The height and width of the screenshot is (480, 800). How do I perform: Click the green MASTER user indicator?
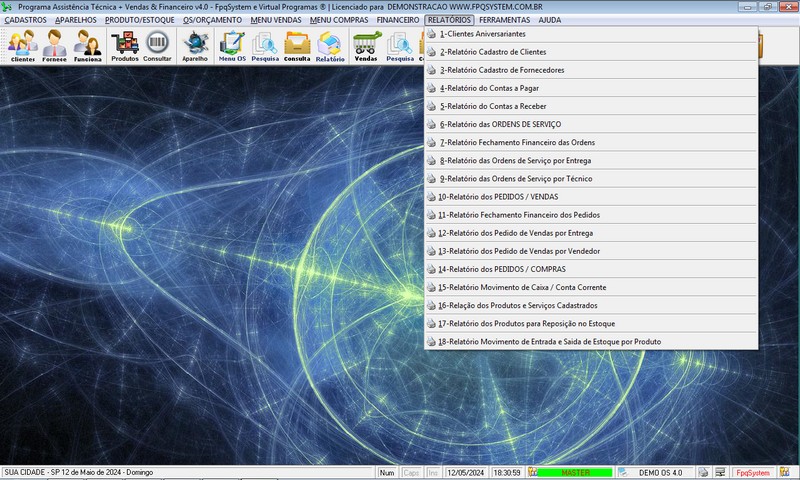pos(574,473)
